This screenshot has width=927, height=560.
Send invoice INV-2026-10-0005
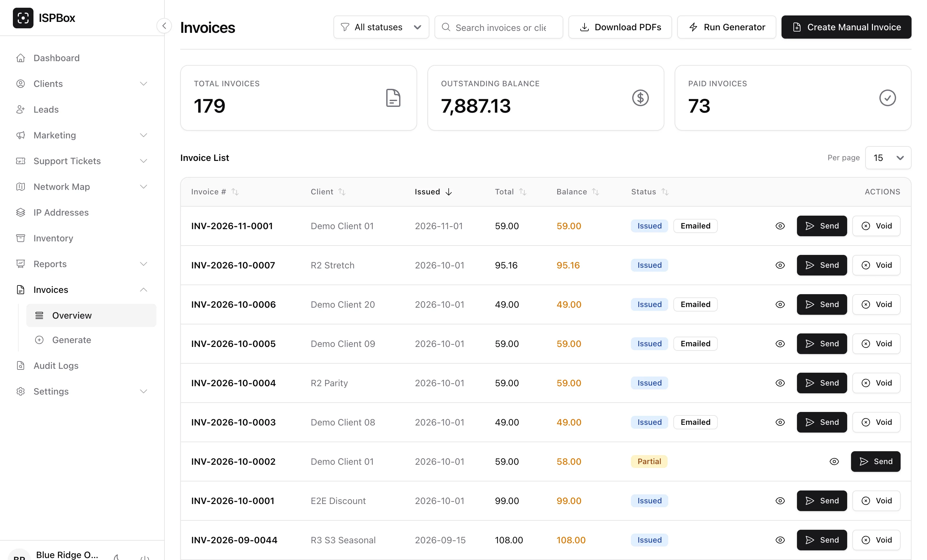(x=822, y=344)
